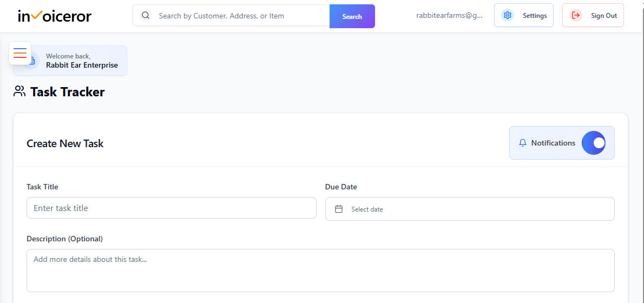Click the Create New Task heading
This screenshot has width=644, height=303.
[65, 143]
